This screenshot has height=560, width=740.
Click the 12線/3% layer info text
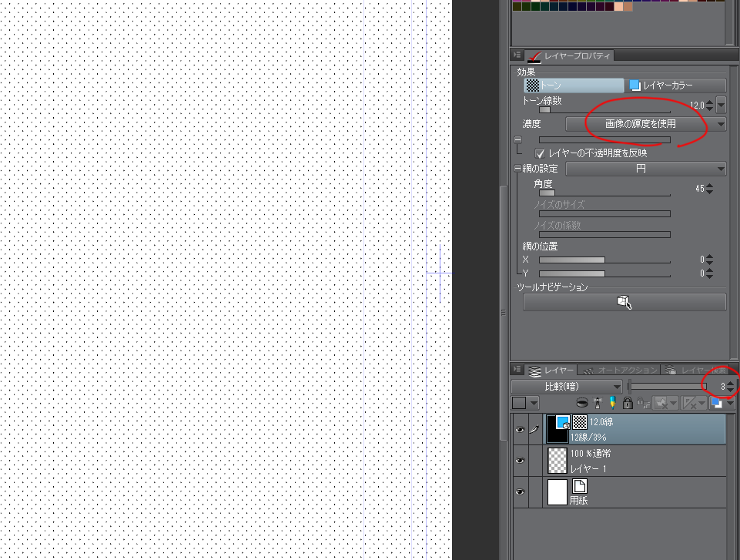tap(588, 438)
